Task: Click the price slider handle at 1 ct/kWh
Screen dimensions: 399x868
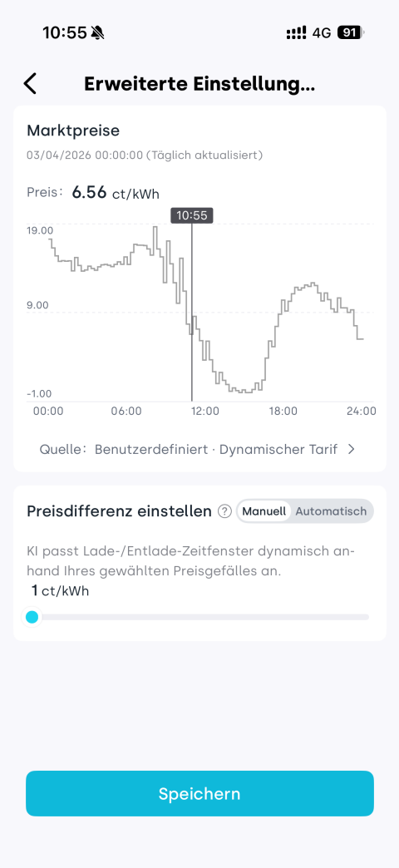Action: pyautogui.click(x=32, y=617)
